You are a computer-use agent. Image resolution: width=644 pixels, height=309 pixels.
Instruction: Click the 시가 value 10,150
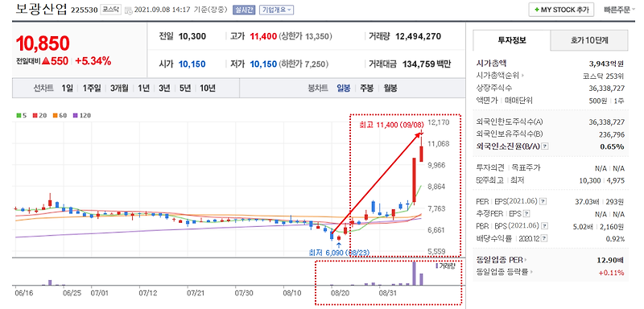(192, 64)
